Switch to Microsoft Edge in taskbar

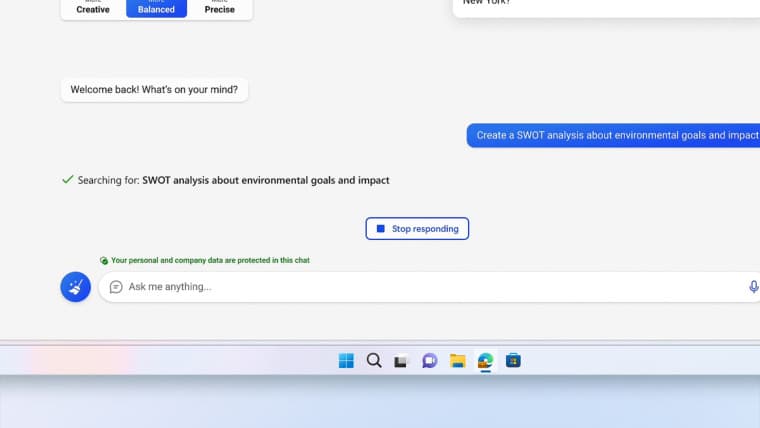tap(485, 361)
